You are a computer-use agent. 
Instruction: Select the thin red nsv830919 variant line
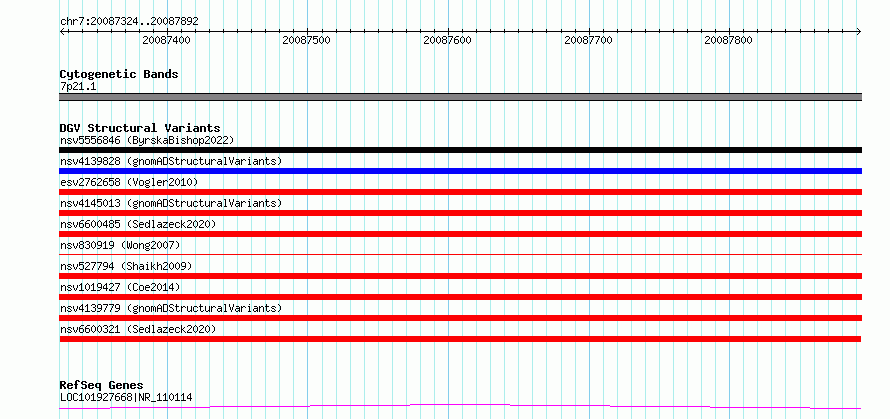(460, 254)
